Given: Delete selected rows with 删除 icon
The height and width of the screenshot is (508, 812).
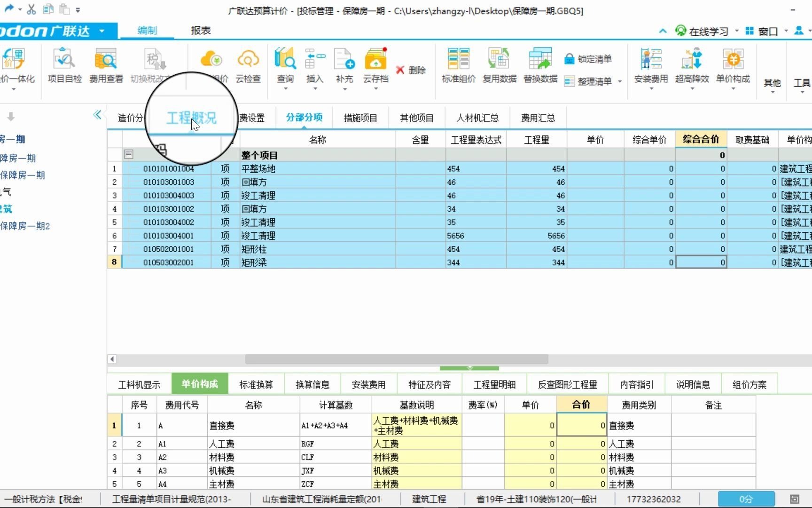Looking at the screenshot, I should [x=411, y=70].
